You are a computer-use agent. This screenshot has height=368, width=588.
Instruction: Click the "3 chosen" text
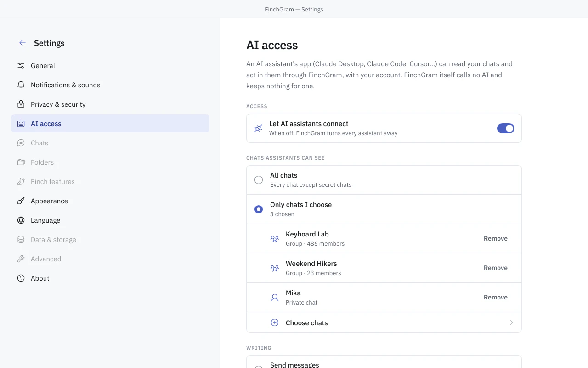coord(282,214)
